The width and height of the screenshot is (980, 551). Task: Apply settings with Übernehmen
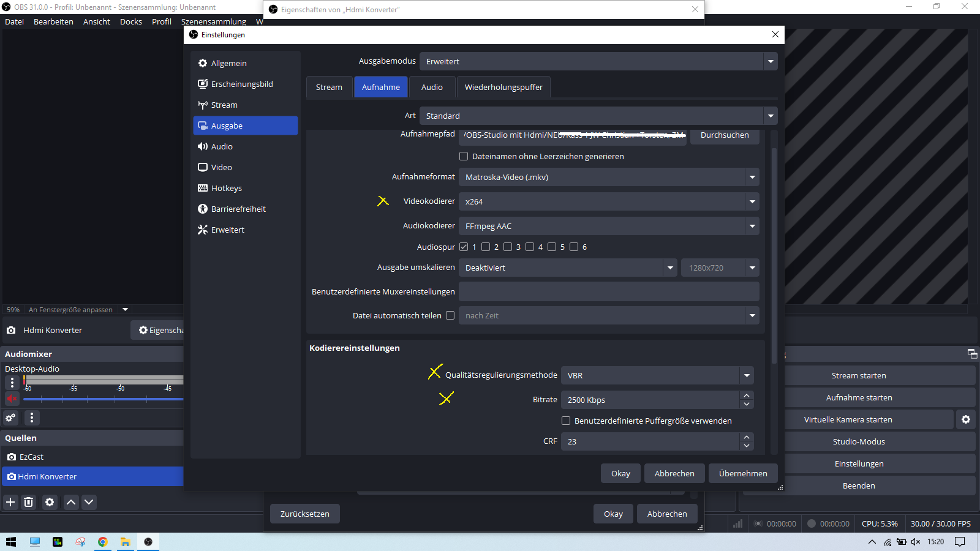coord(743,473)
